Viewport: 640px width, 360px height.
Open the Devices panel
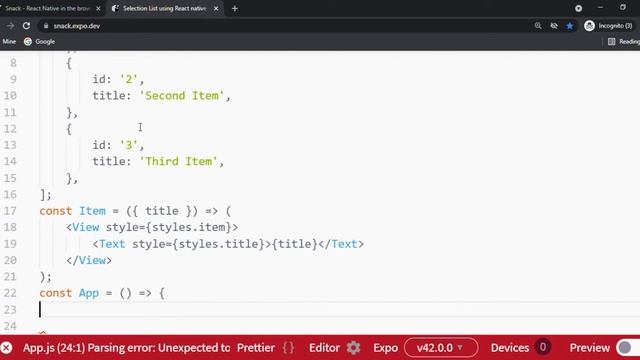(510, 348)
